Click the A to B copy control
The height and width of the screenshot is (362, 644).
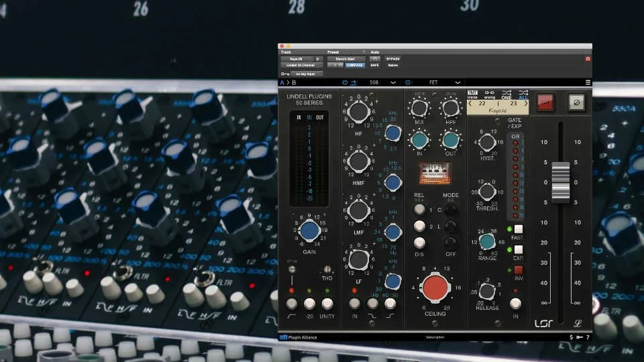click(288, 82)
